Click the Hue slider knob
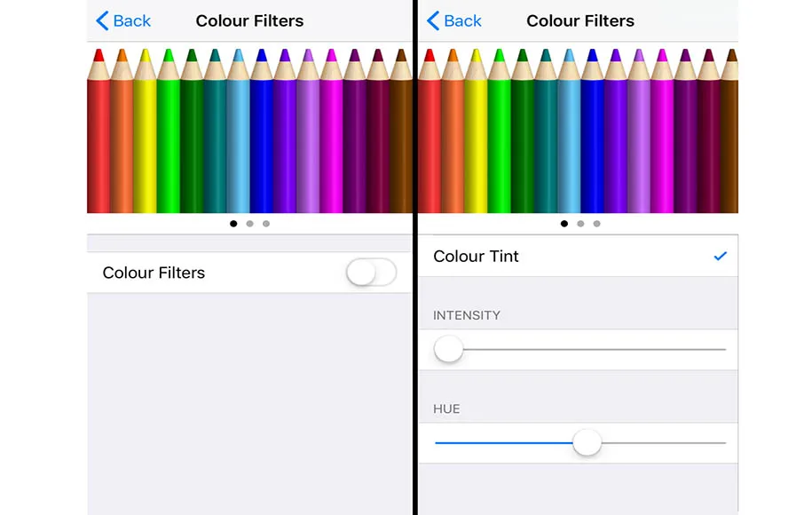Image resolution: width=812 pixels, height=515 pixels. 587,443
